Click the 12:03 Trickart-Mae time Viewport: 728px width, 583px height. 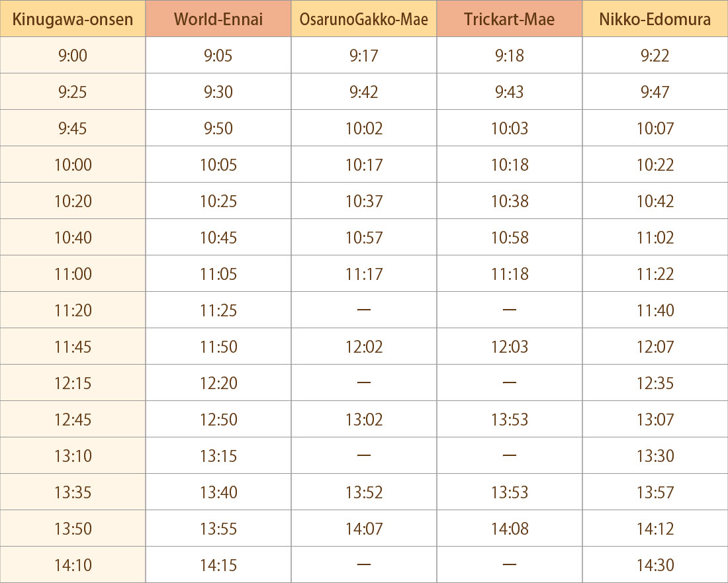[x=510, y=347]
